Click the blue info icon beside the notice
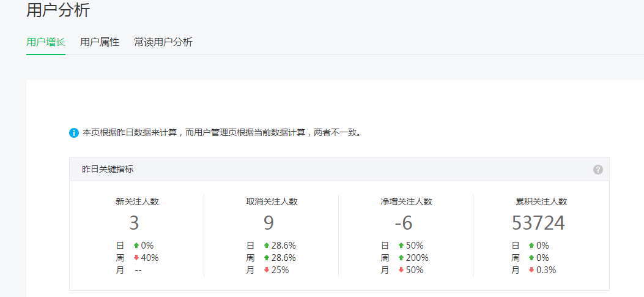Screen dimensions: 644x297 [74, 133]
